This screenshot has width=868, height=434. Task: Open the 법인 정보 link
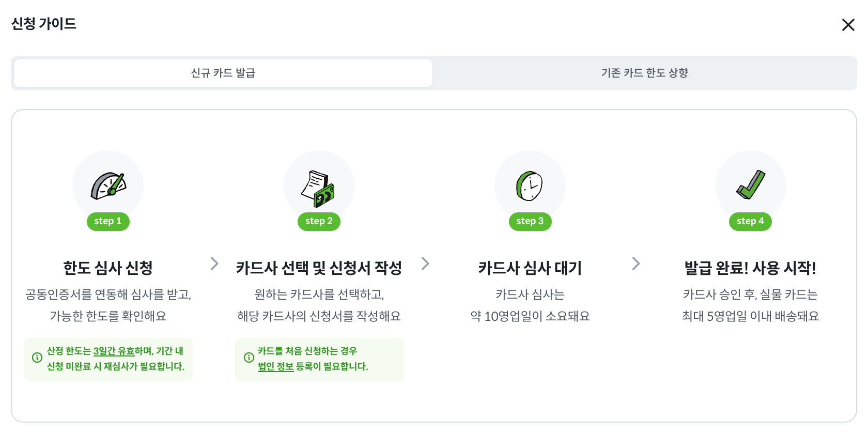275,366
